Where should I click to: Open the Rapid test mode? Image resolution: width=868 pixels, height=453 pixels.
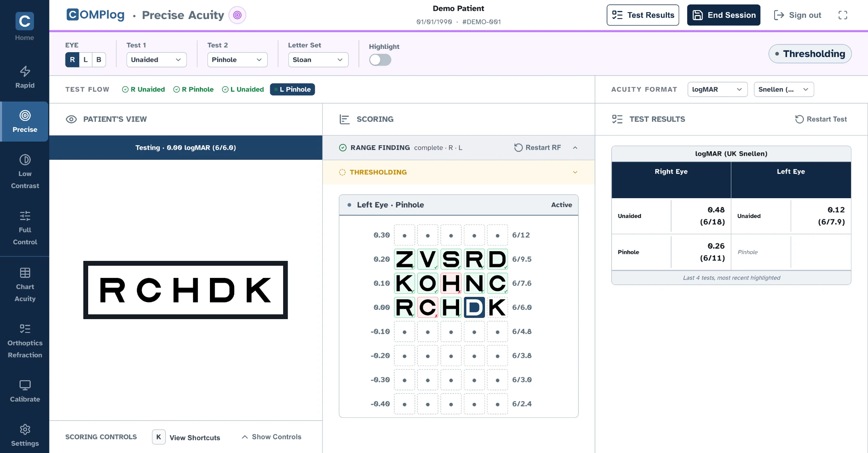point(25,77)
